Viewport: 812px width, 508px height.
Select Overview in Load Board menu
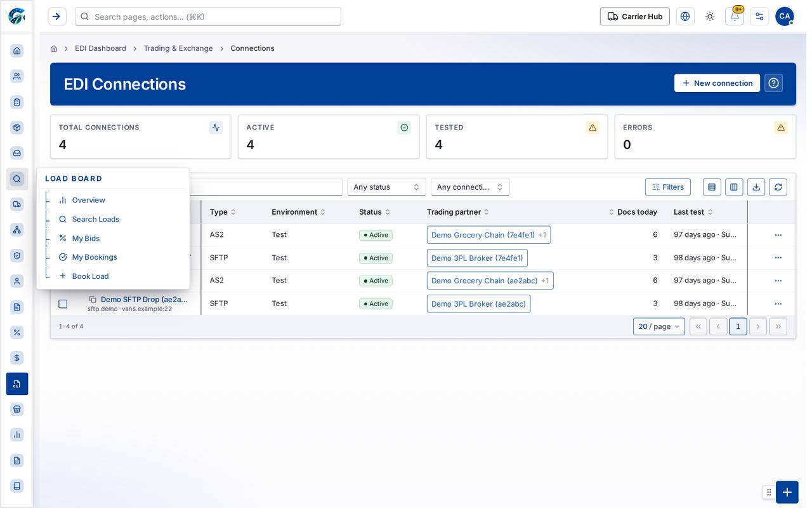(x=88, y=200)
